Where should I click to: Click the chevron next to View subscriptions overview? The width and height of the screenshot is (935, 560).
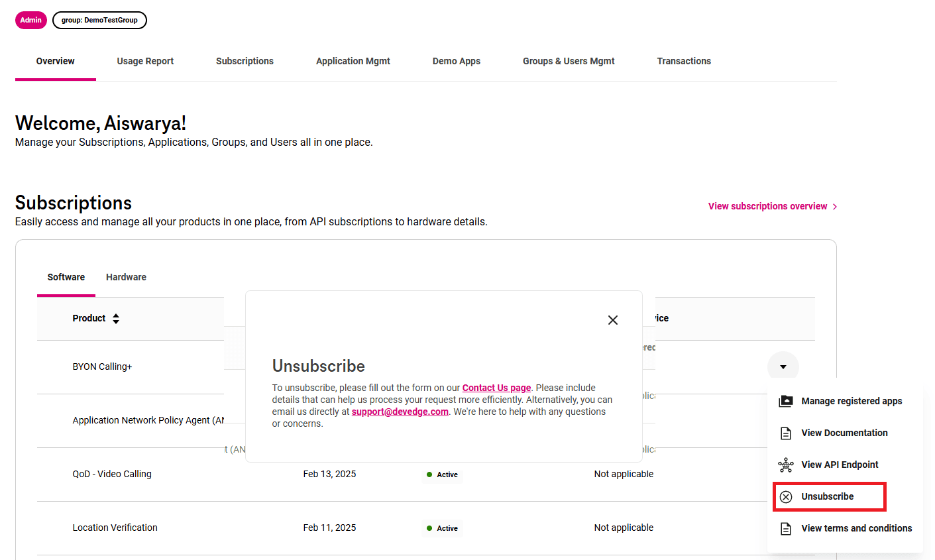(x=835, y=207)
